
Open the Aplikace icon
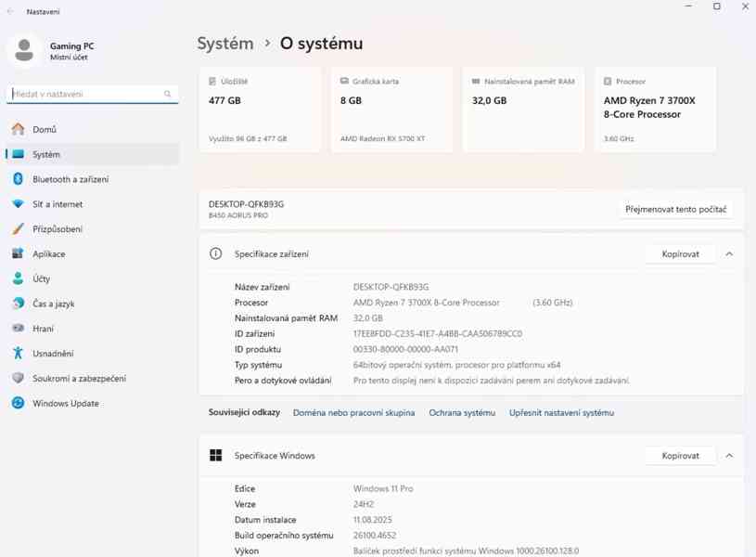(x=18, y=253)
